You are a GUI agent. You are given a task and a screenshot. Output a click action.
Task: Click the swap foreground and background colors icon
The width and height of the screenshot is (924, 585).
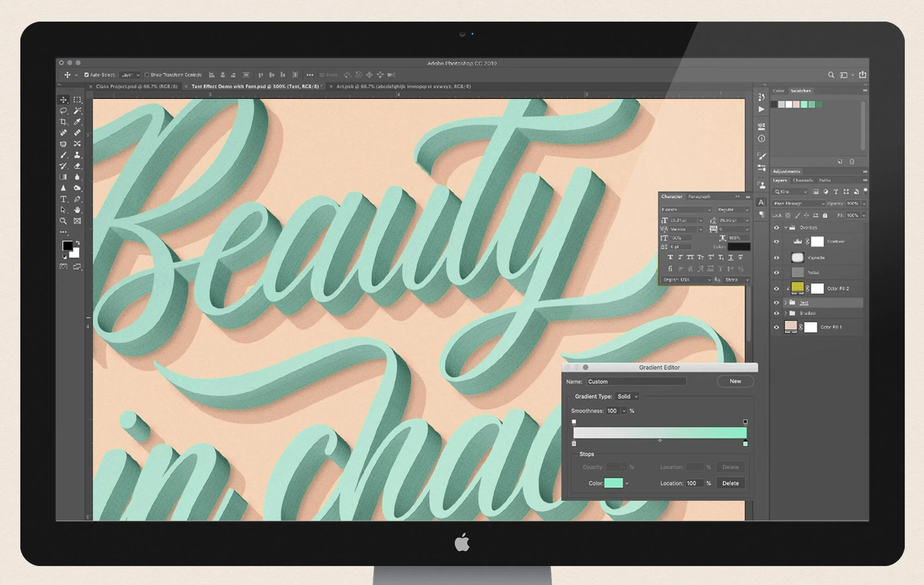point(78,242)
